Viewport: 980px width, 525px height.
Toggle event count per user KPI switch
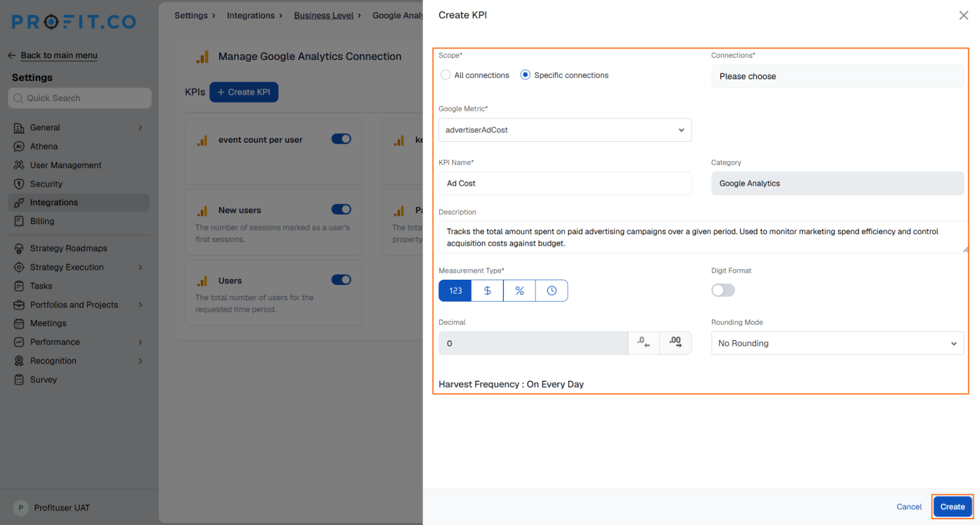pos(341,139)
